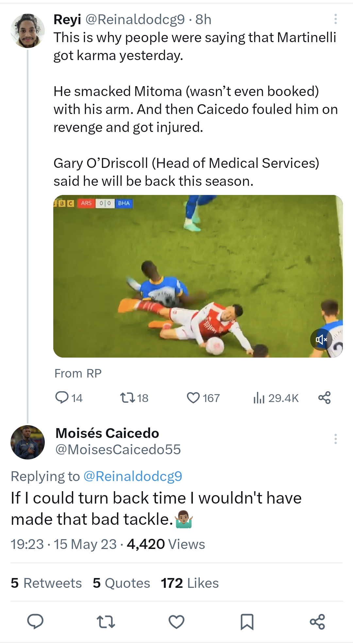Open Moisés Caicedo's profile avatar
This screenshot has height=644, width=353.
coord(28,442)
